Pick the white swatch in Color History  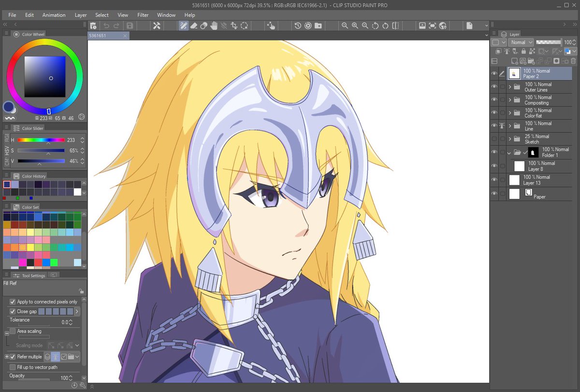point(77,192)
